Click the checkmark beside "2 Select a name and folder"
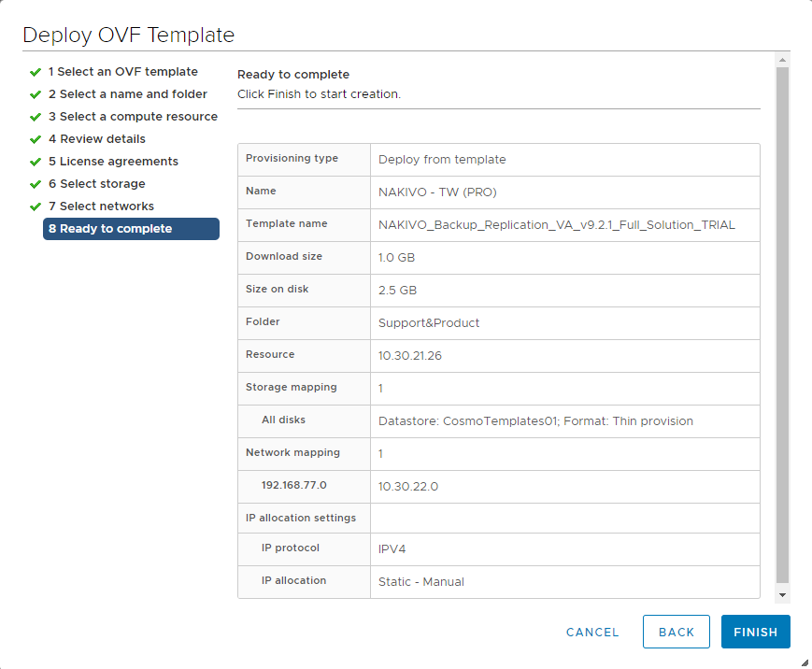This screenshot has width=812, height=669. pyautogui.click(x=35, y=93)
